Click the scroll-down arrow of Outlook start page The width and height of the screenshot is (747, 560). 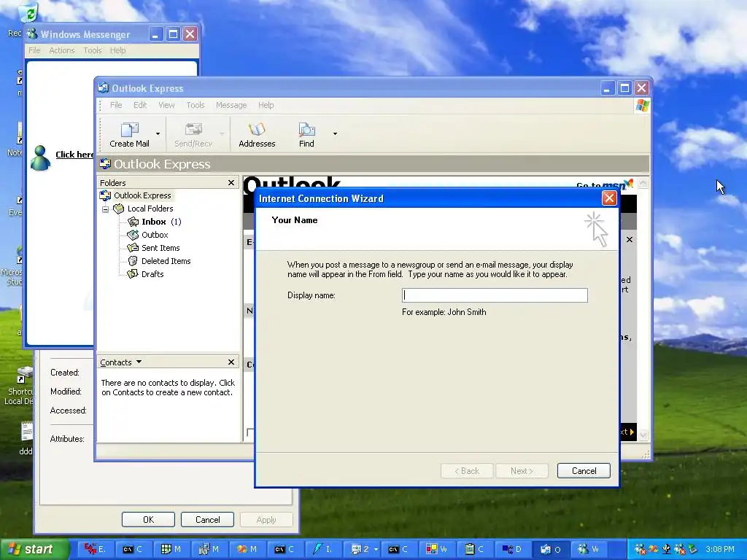point(643,434)
